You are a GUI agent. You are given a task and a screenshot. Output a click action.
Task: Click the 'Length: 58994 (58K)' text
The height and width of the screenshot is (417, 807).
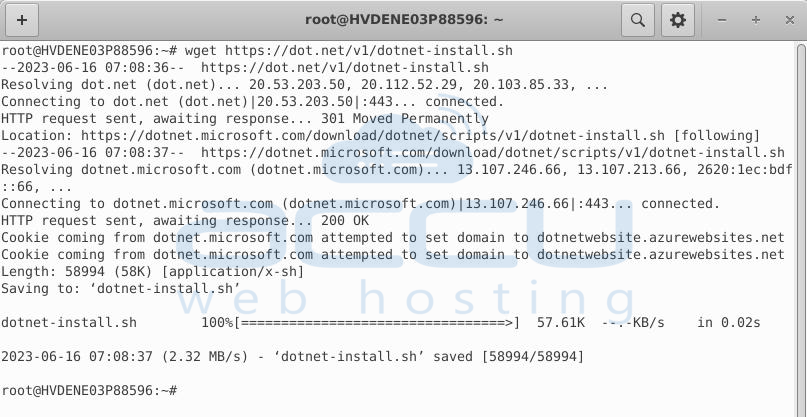[73, 272]
